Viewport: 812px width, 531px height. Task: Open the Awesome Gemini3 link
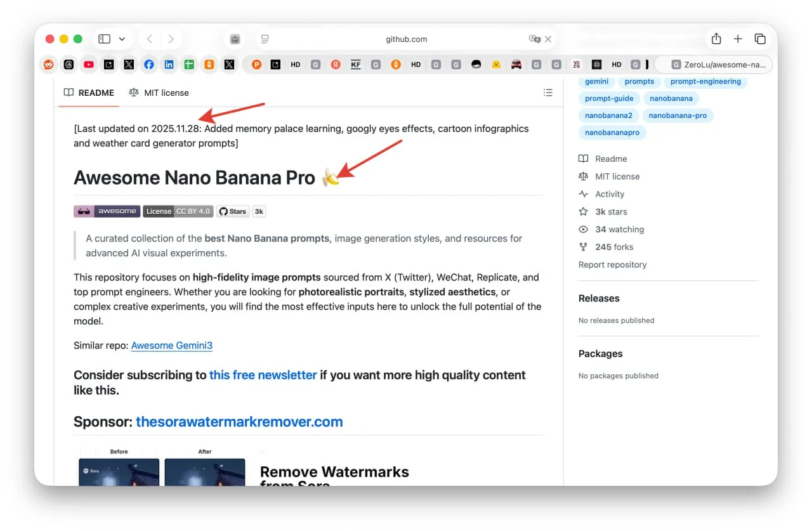point(171,346)
